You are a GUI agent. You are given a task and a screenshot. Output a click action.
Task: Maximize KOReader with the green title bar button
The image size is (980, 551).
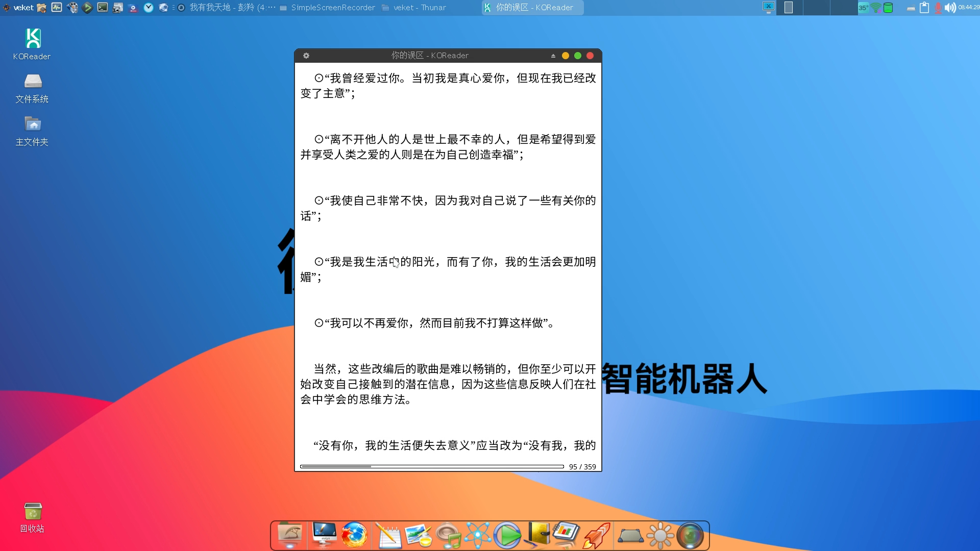(x=578, y=56)
